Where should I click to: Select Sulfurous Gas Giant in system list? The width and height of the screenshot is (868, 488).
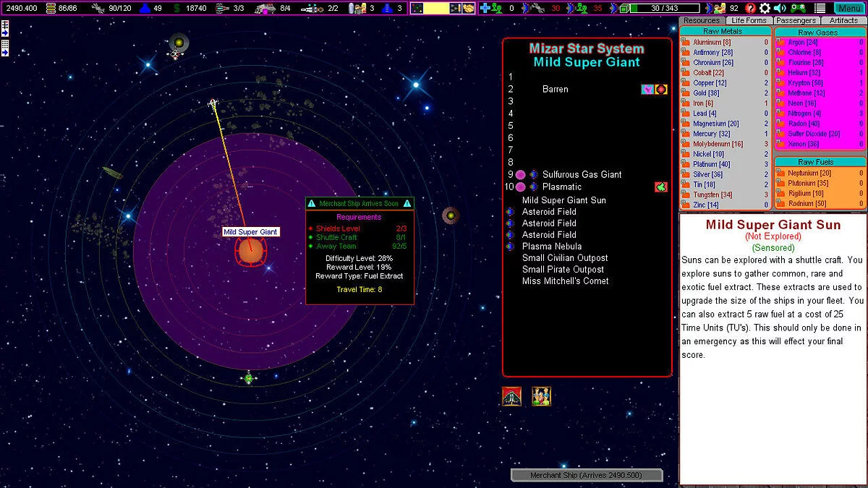pyautogui.click(x=582, y=174)
